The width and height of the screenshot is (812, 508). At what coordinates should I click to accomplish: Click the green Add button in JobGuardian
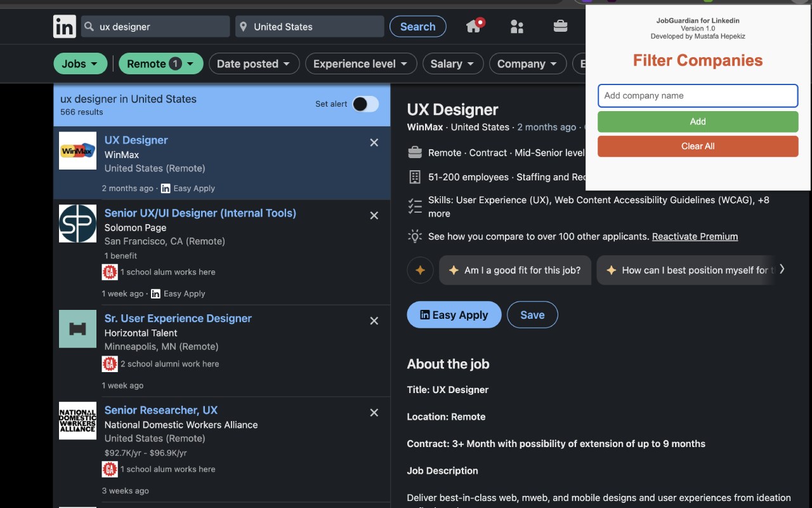(698, 121)
